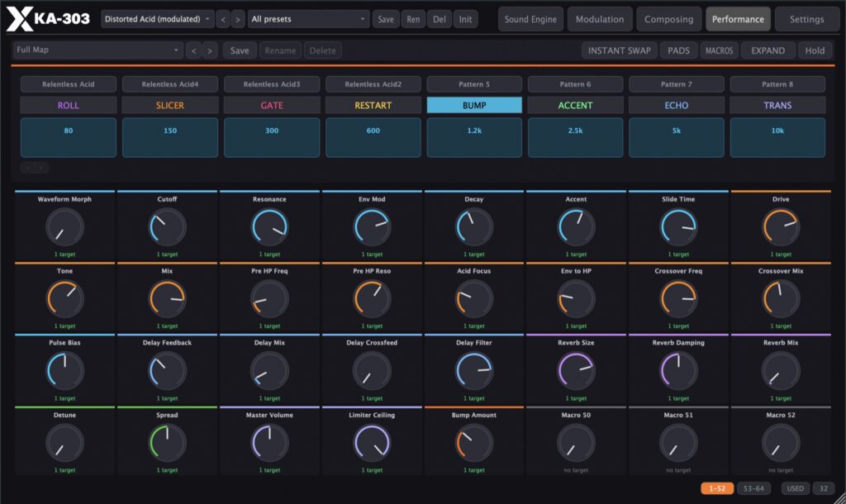Click the Delay Filter knob

pyautogui.click(x=474, y=371)
